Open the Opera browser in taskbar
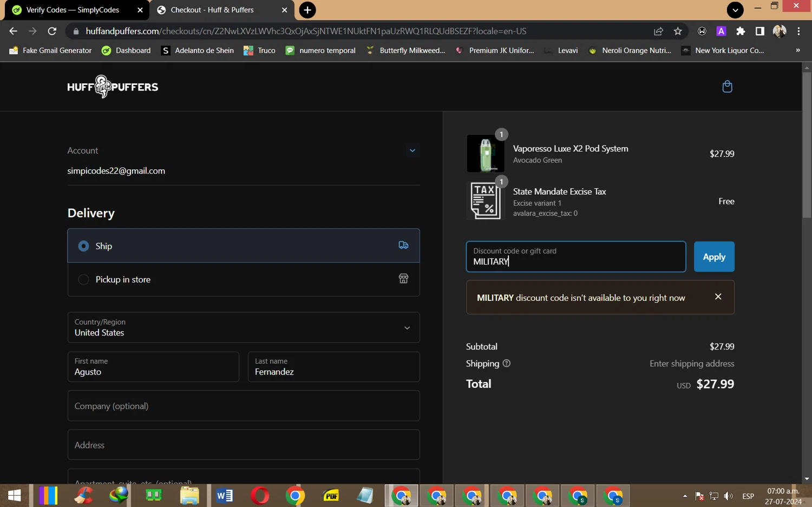Image resolution: width=812 pixels, height=507 pixels. pyautogui.click(x=260, y=495)
